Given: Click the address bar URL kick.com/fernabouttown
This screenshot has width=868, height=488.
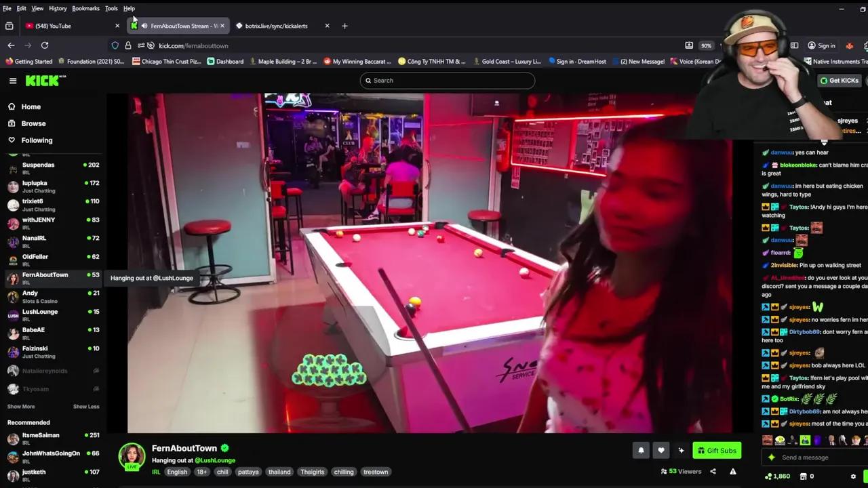Looking at the screenshot, I should (193, 45).
